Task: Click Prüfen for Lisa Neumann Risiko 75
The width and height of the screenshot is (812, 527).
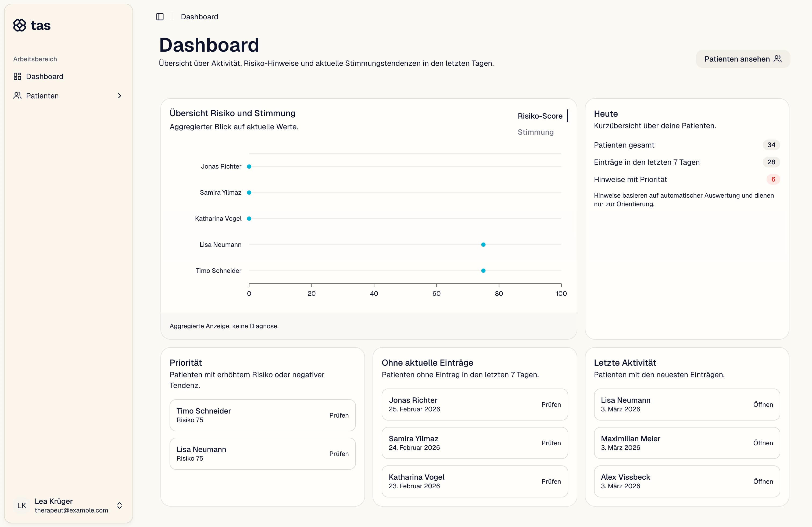Action: [x=339, y=454]
